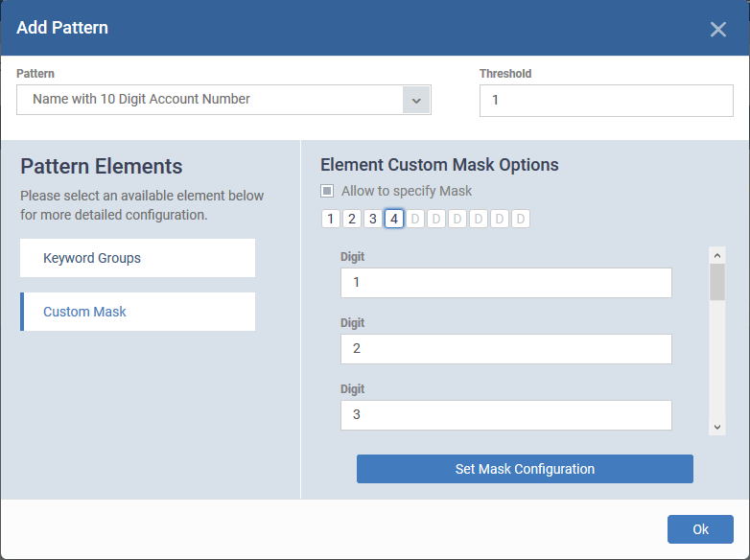This screenshot has height=560, width=750.
Task: Open Keyword Groups element
Action: click(138, 258)
